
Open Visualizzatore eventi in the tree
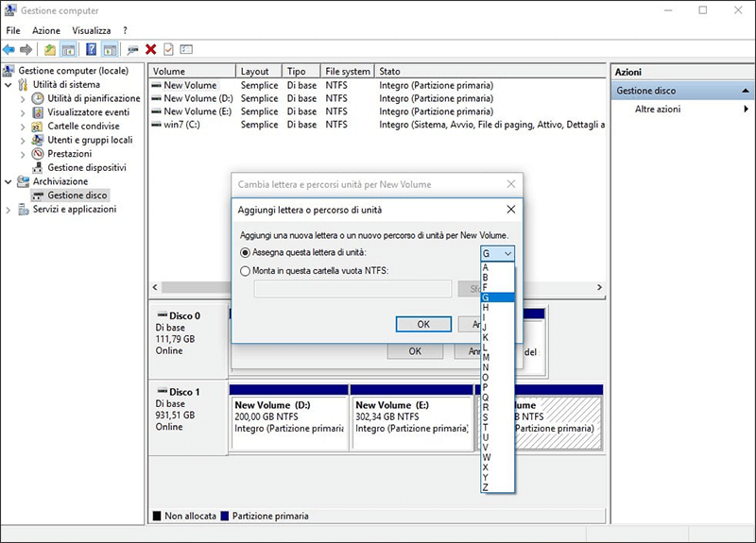[88, 112]
